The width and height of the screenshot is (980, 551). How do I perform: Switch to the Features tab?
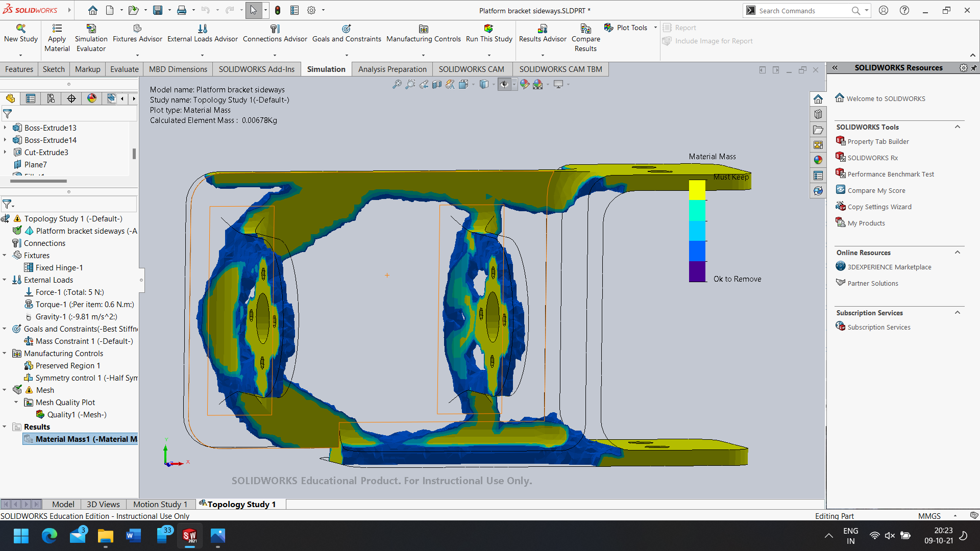point(19,69)
